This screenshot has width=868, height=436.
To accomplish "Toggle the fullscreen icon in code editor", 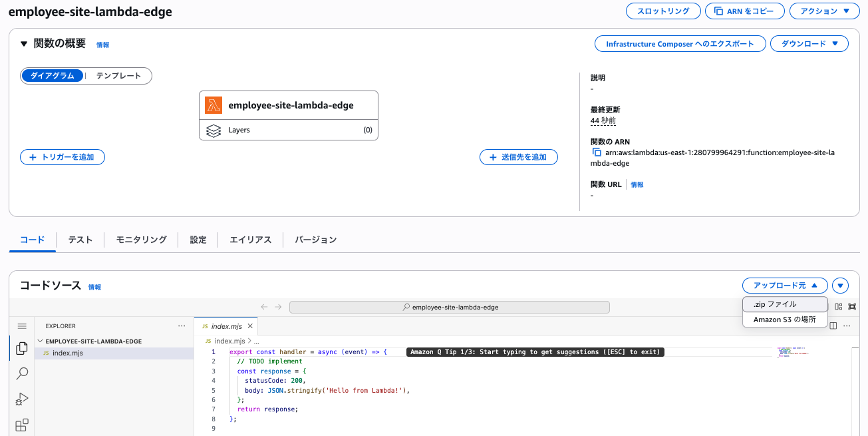I will click(x=852, y=307).
